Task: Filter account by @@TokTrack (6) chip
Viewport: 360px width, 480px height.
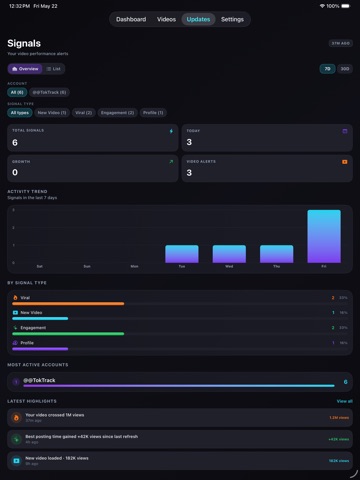Action: [49, 92]
